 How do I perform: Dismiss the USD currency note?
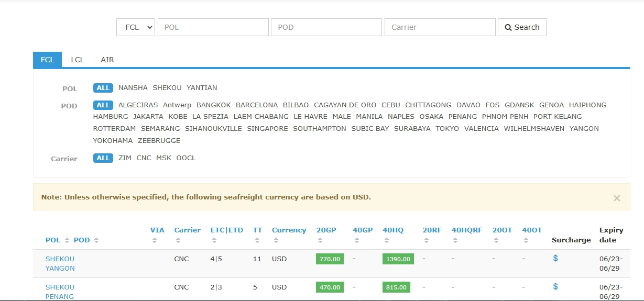[x=617, y=198]
